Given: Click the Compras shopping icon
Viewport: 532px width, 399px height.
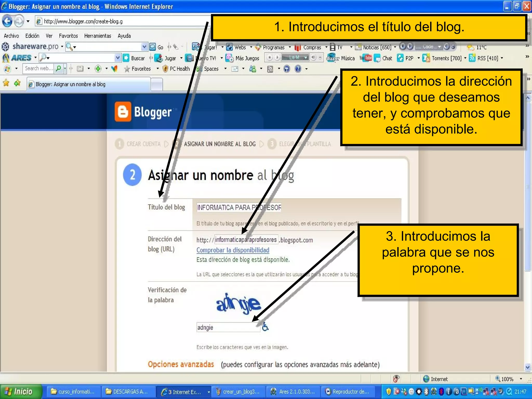Looking at the screenshot, I should (298, 47).
